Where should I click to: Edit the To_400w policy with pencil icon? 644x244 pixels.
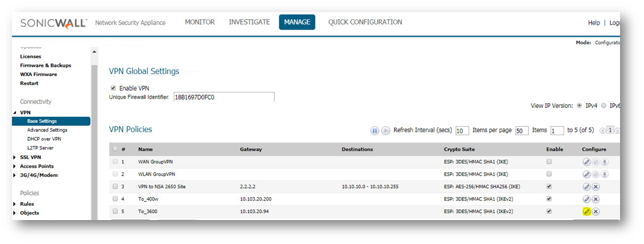586,199
